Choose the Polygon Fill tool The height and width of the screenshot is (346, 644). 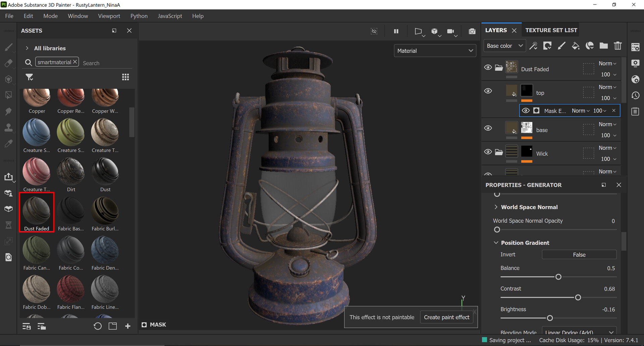(x=9, y=95)
